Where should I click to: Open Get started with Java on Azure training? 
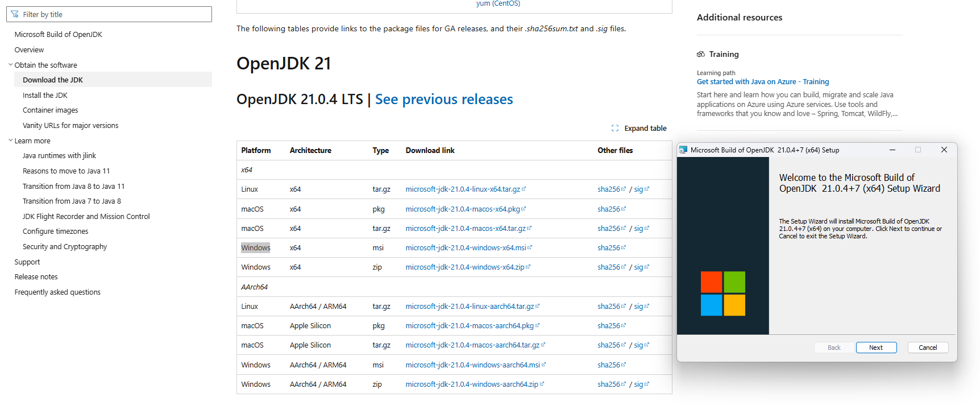(x=763, y=82)
